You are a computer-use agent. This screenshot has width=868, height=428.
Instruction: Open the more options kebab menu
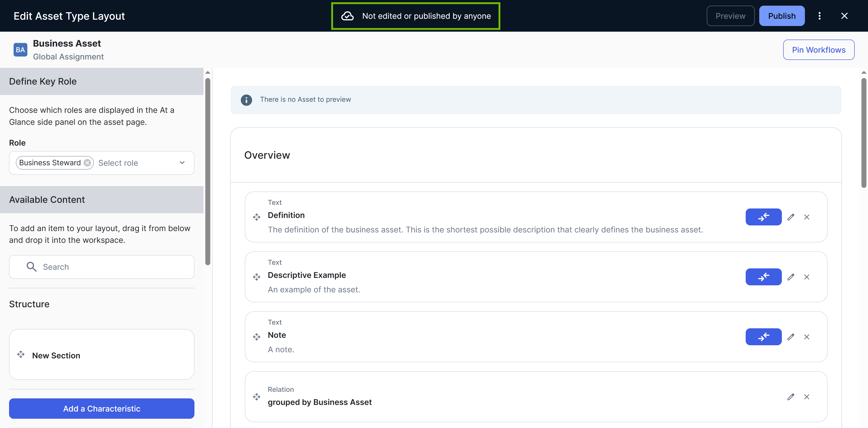pyautogui.click(x=820, y=16)
